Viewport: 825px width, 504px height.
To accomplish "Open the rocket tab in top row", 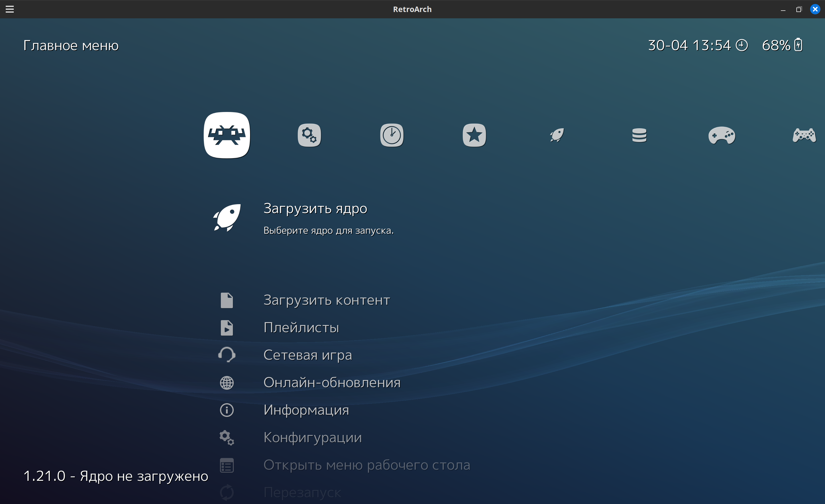I will pos(557,135).
